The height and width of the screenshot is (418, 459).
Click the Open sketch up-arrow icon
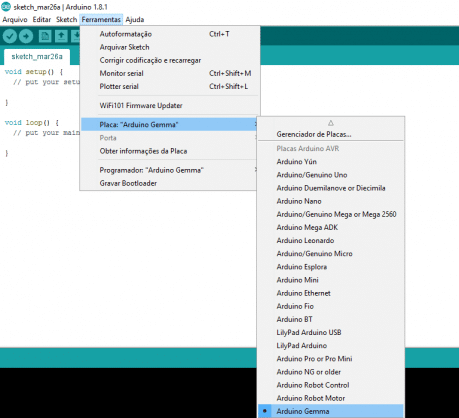(61, 36)
